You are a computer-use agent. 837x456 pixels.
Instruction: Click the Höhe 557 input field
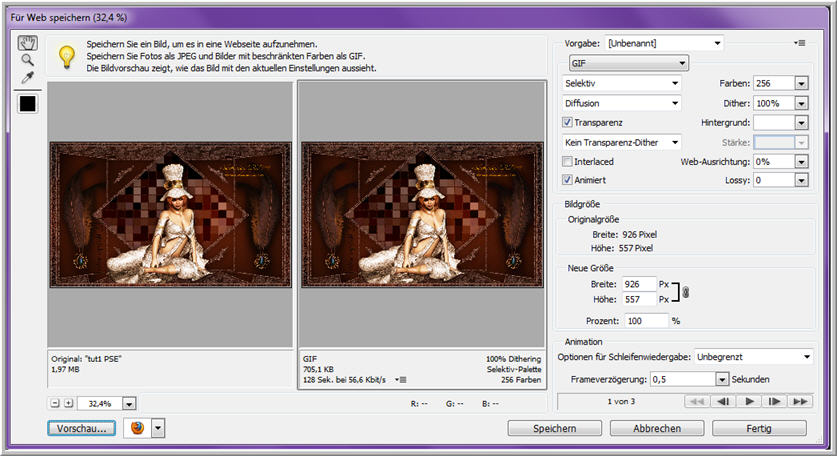click(x=638, y=299)
